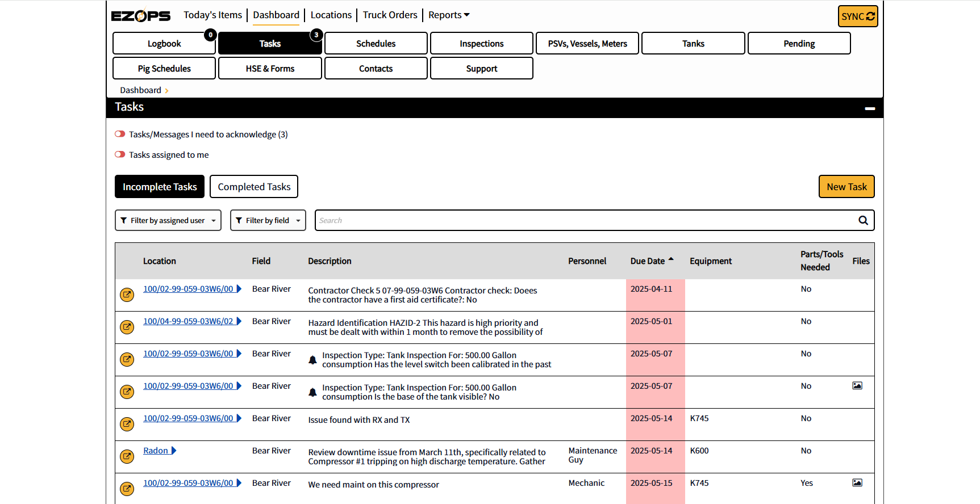Click the search magnifier icon
The width and height of the screenshot is (980, 504).
click(863, 220)
